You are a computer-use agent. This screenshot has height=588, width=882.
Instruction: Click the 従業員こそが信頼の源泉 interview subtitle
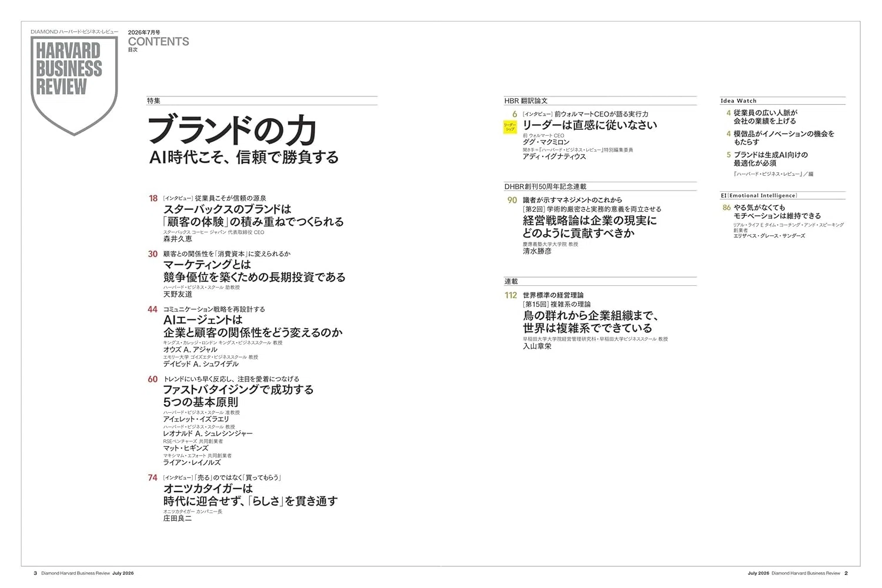tap(230, 199)
